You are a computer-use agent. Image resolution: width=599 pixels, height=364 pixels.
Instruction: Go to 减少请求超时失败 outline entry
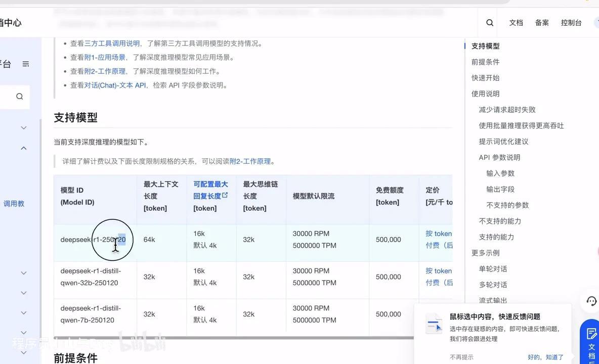(x=507, y=110)
